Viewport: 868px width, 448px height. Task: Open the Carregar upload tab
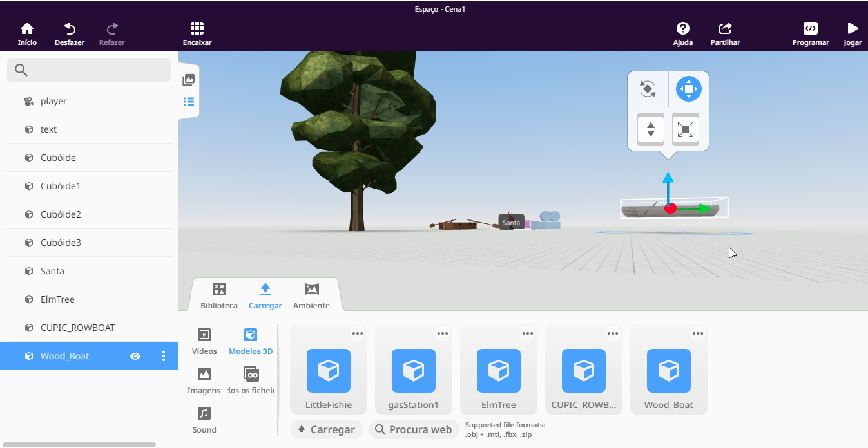tap(265, 296)
